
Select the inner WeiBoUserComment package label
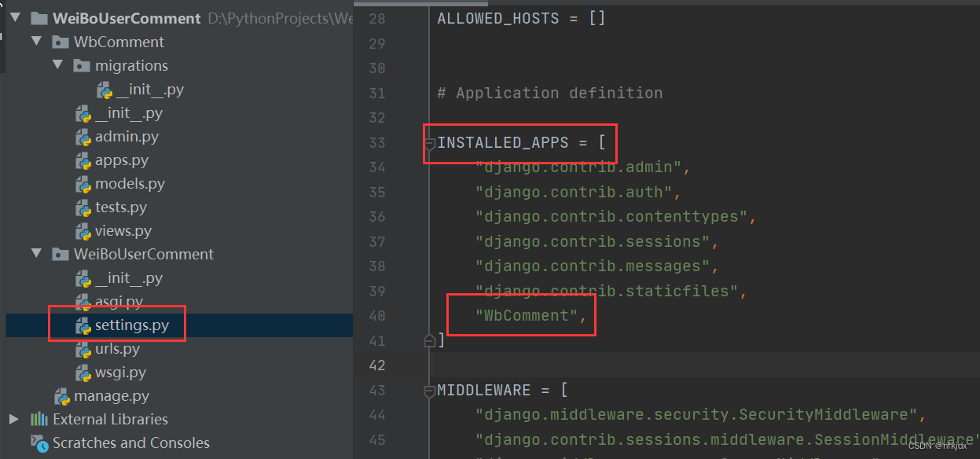(144, 254)
